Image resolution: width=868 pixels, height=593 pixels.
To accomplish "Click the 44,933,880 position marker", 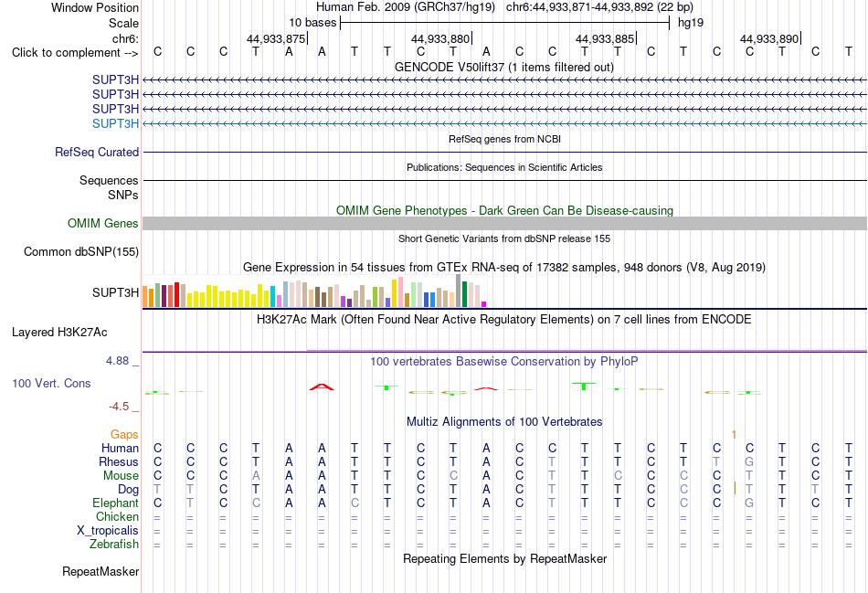I will 441,38.
